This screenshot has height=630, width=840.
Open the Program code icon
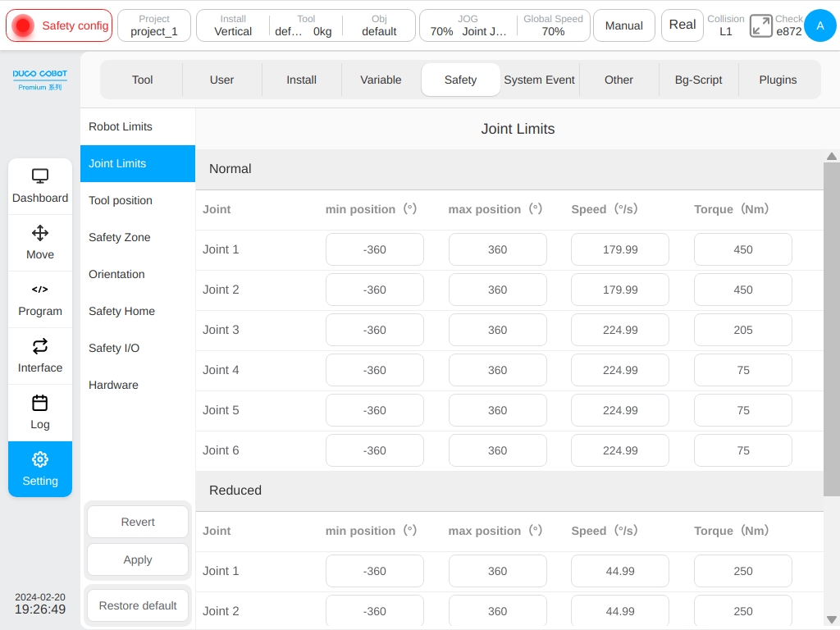[x=40, y=290]
